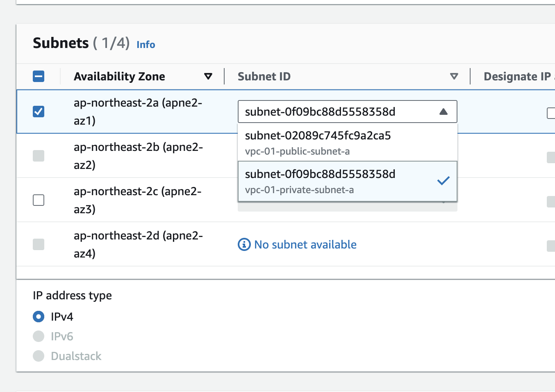Click the Availability Zone column header

[119, 76]
